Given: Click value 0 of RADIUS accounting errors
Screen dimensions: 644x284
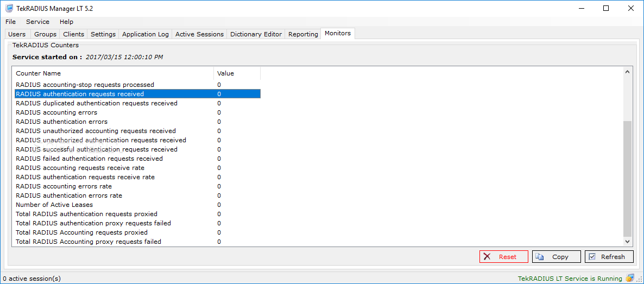Looking at the screenshot, I should [219, 112].
